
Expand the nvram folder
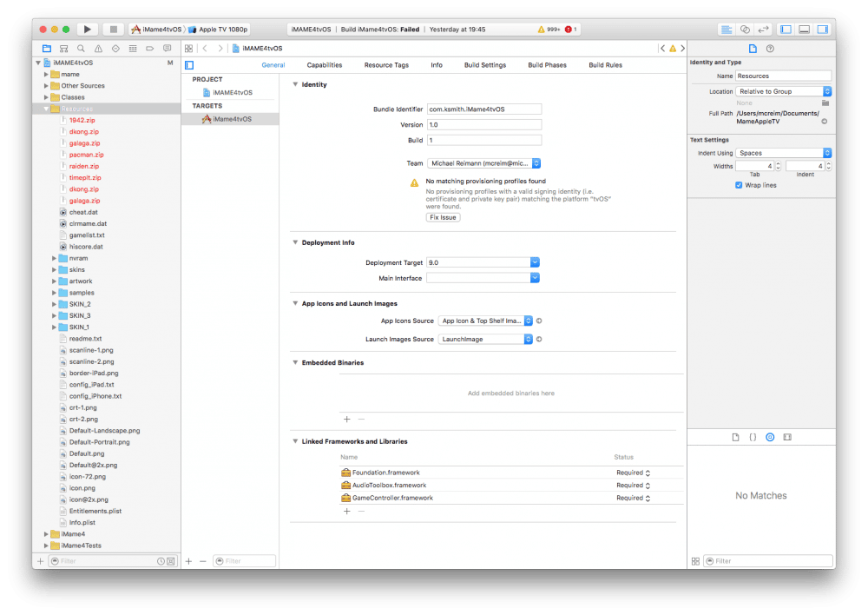[54, 258]
